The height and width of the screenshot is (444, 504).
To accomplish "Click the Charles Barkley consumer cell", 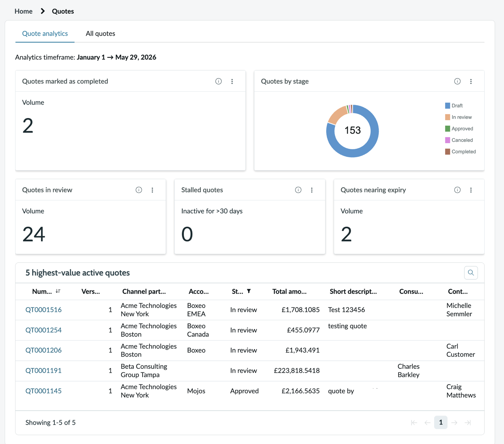I will tap(409, 371).
